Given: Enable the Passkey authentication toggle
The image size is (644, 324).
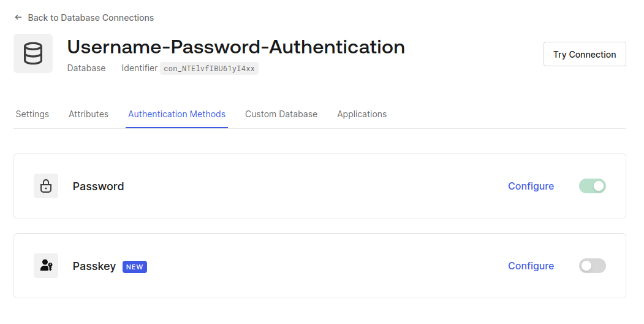Looking at the screenshot, I should pos(592,266).
